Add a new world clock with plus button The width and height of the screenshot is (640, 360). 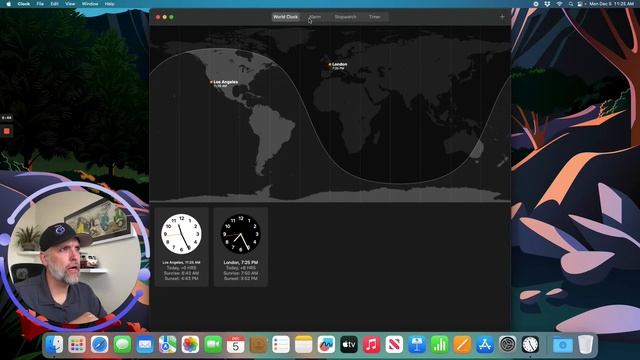(502, 17)
